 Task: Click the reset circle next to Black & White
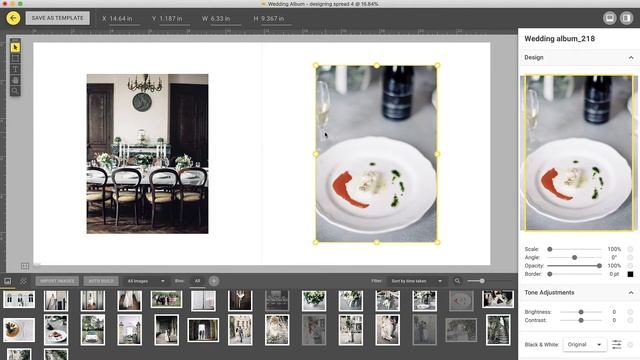point(631,344)
